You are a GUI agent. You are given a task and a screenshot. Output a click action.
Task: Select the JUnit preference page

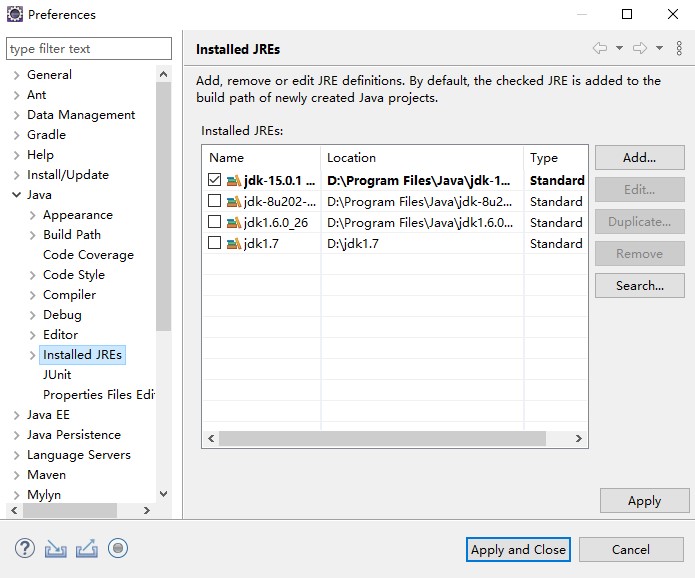(57, 375)
